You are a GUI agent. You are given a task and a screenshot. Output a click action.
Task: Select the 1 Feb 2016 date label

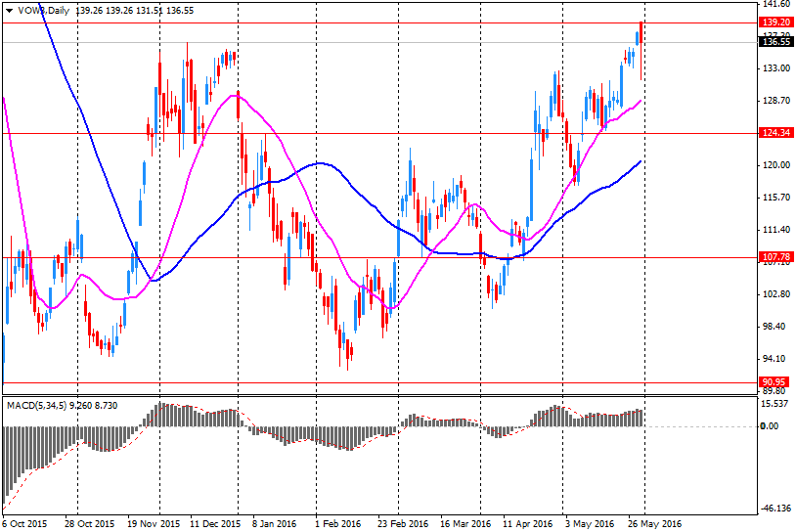(337, 523)
